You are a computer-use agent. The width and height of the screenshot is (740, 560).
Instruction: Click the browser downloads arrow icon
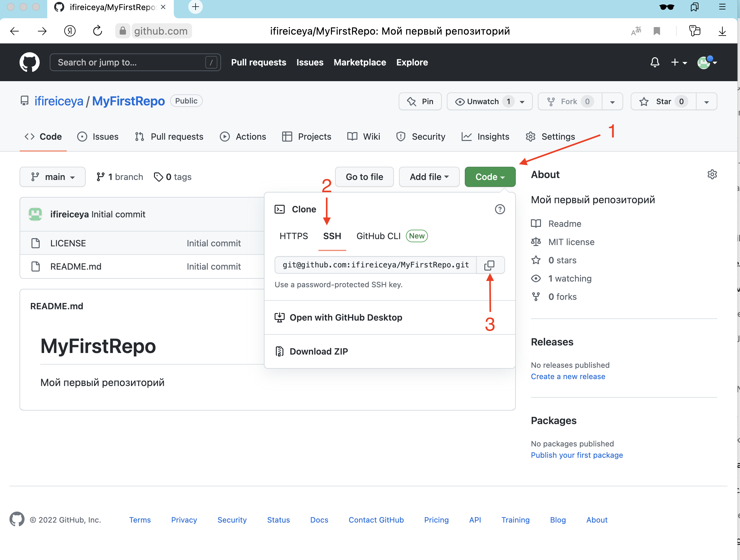[x=722, y=31]
